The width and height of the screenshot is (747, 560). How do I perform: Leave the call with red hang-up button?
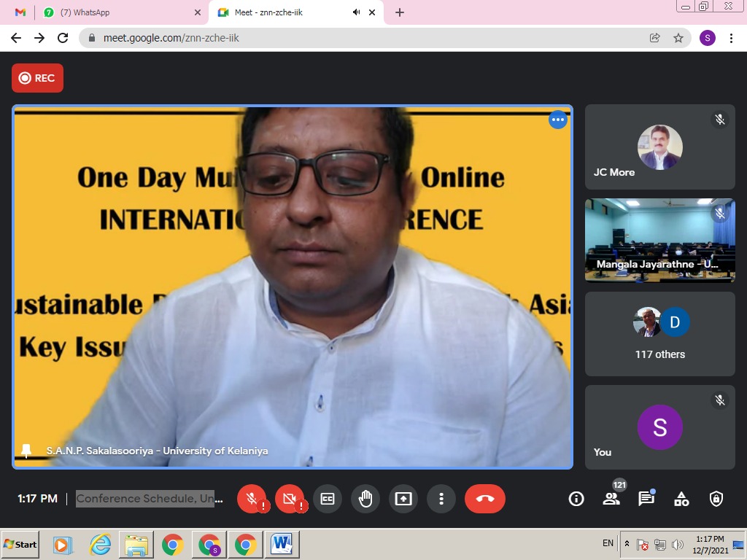485,499
